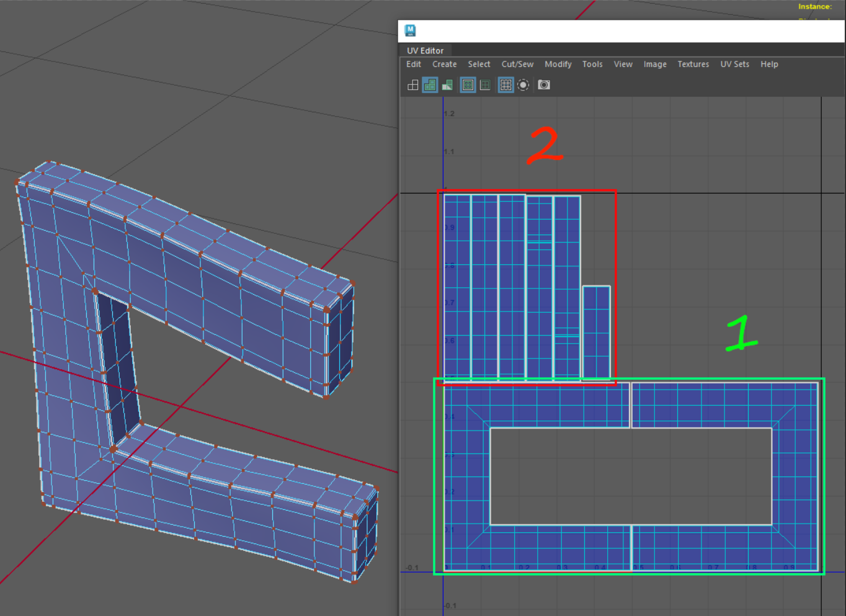Click the Help menu

coord(769,65)
